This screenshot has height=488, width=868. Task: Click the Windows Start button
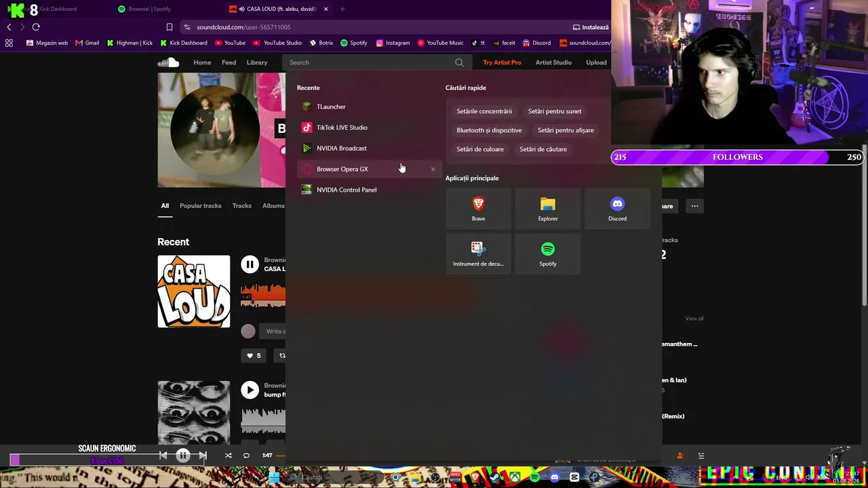(275, 477)
